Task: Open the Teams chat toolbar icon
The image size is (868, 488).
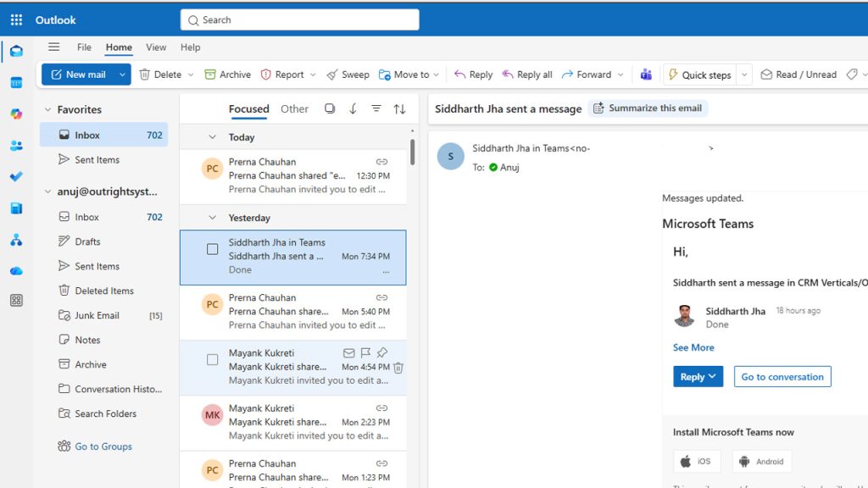Action: pyautogui.click(x=646, y=75)
